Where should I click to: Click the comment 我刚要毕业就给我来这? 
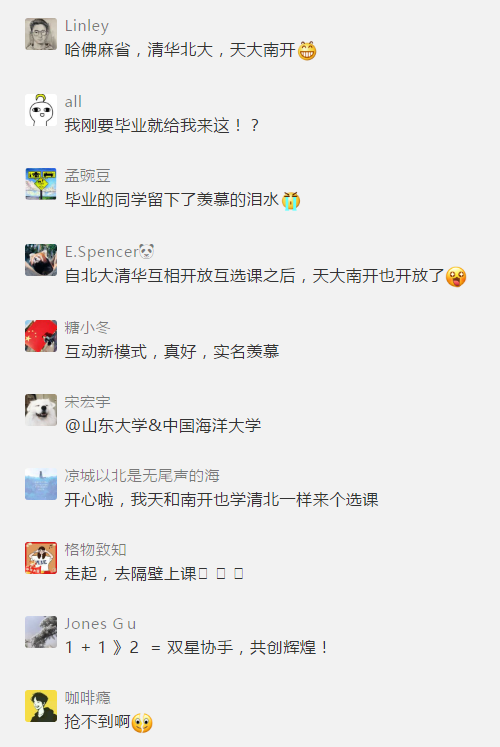pos(162,126)
